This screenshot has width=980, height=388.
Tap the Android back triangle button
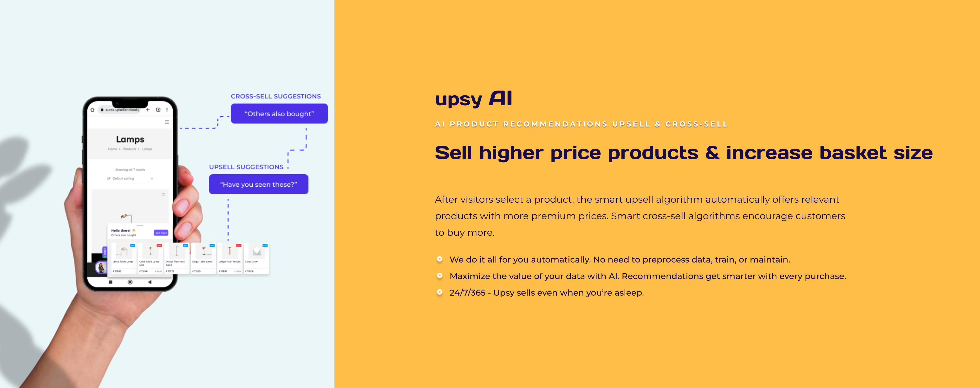point(150,282)
